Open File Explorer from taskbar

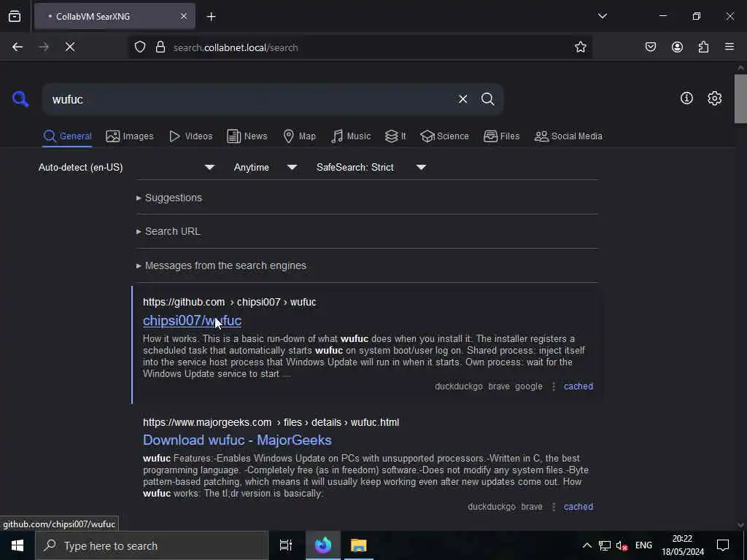pos(359,545)
